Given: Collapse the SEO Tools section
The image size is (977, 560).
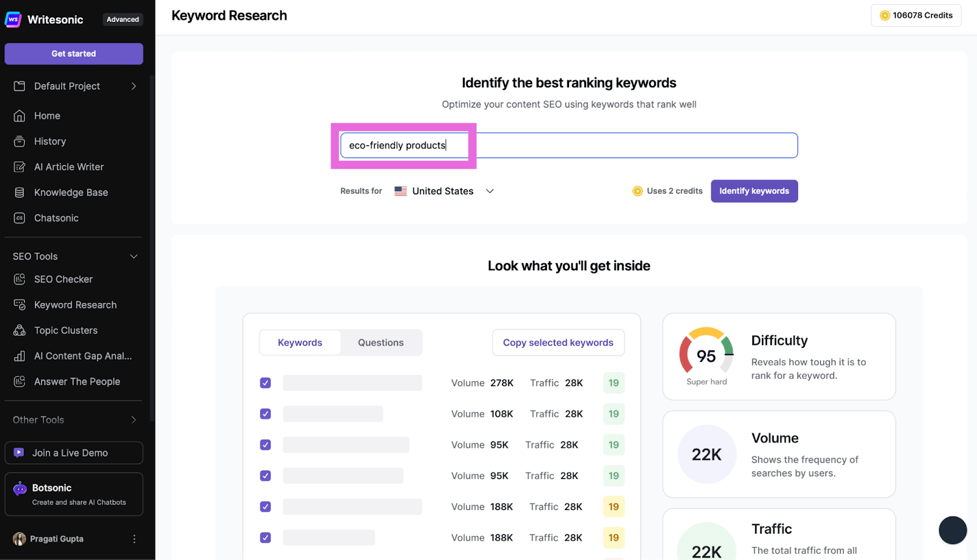Looking at the screenshot, I should 134,256.
